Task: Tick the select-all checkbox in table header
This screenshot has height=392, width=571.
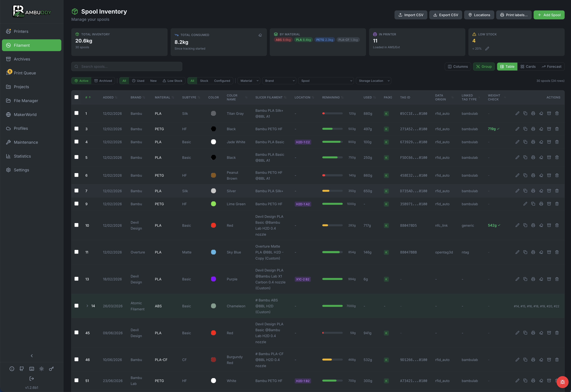Action: (x=76, y=97)
